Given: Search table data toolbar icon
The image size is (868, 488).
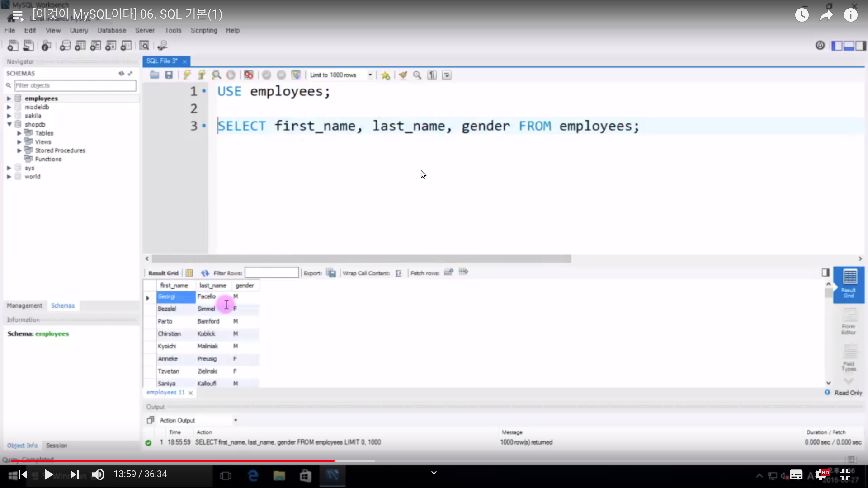Looking at the screenshot, I should click(x=144, y=46).
